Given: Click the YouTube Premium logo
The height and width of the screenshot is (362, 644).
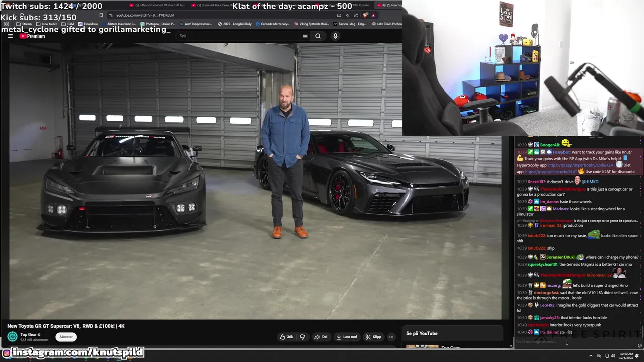Looking at the screenshot, I should [32, 36].
